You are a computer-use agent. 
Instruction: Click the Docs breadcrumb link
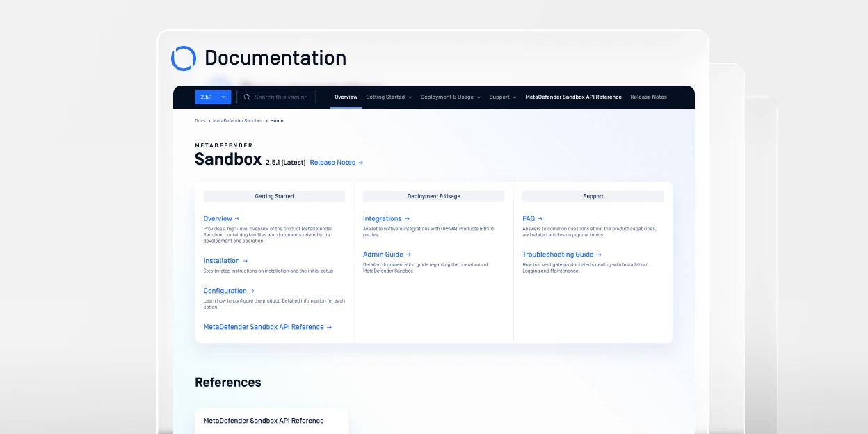point(200,121)
